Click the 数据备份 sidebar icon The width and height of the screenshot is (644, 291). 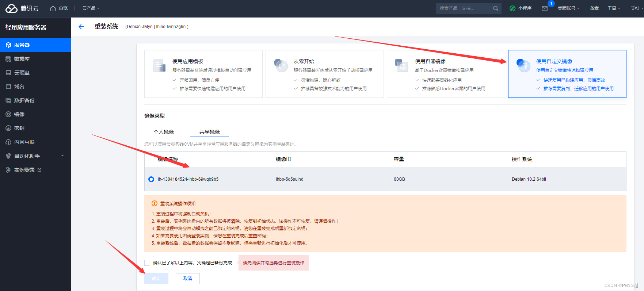(x=8, y=100)
